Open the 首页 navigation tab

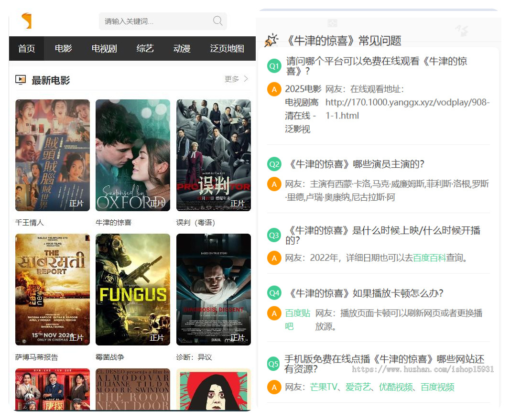tap(26, 48)
